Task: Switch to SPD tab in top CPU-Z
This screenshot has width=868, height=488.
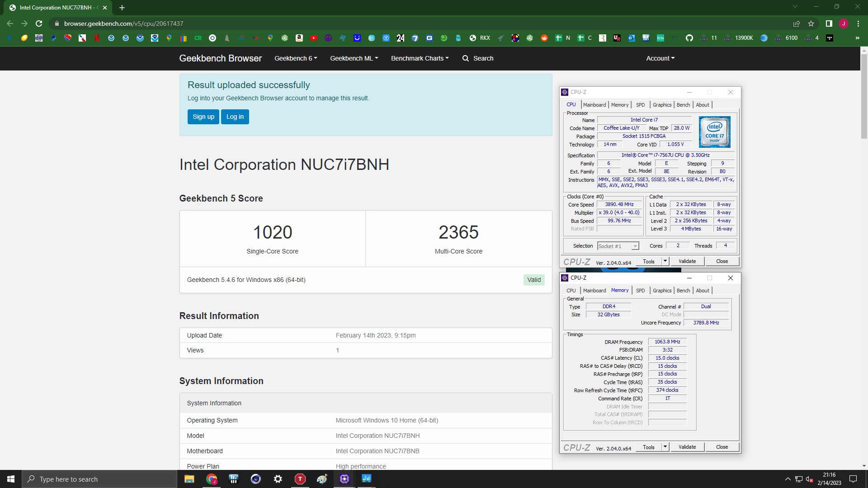Action: tap(640, 105)
